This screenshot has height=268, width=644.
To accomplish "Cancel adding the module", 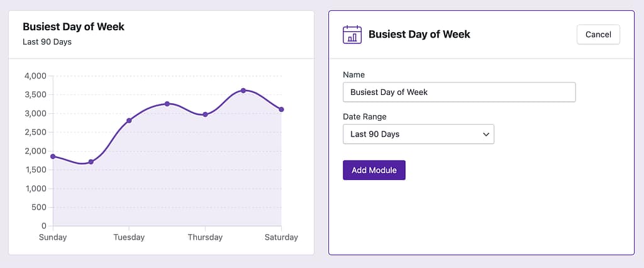I will pyautogui.click(x=598, y=35).
